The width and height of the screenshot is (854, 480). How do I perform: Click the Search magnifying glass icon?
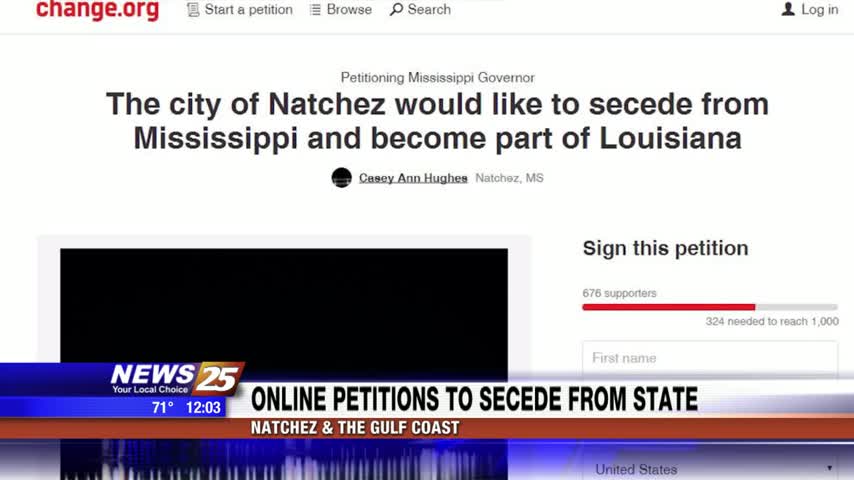point(396,10)
